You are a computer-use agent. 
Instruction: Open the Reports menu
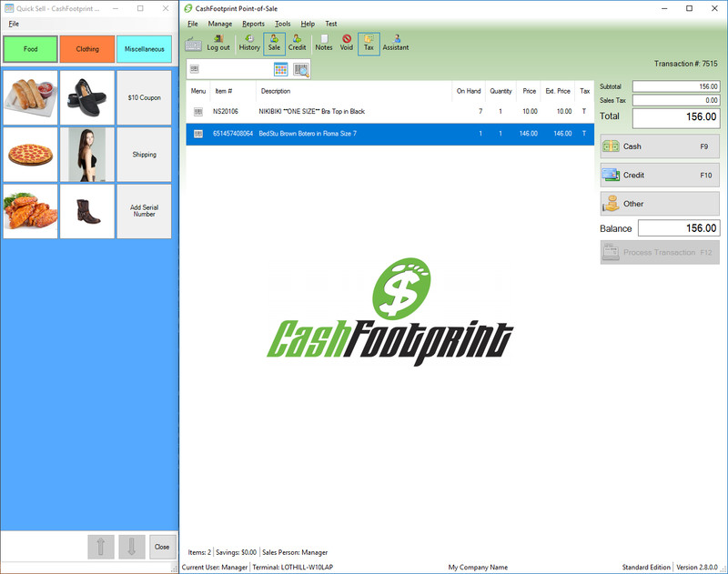pos(254,24)
